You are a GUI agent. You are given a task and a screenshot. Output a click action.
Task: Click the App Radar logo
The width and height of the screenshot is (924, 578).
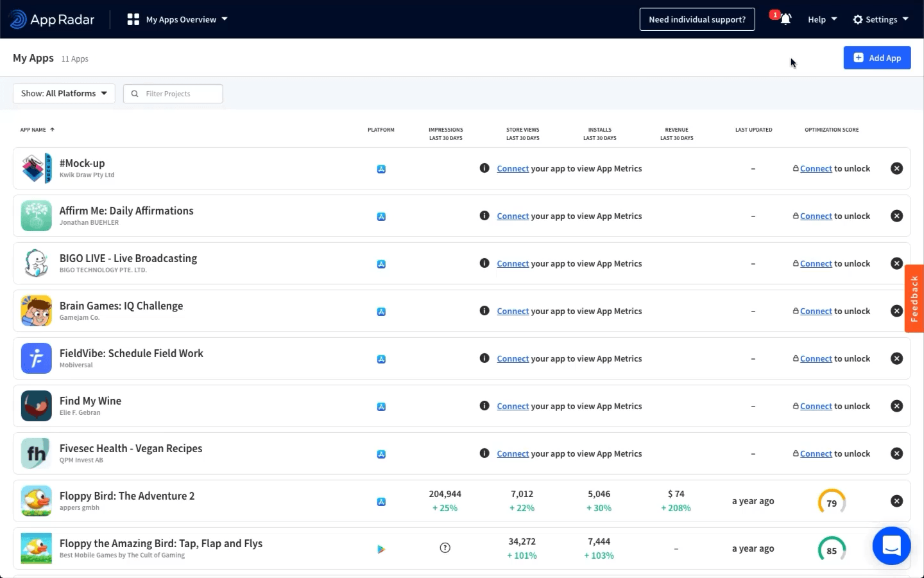[x=53, y=19]
